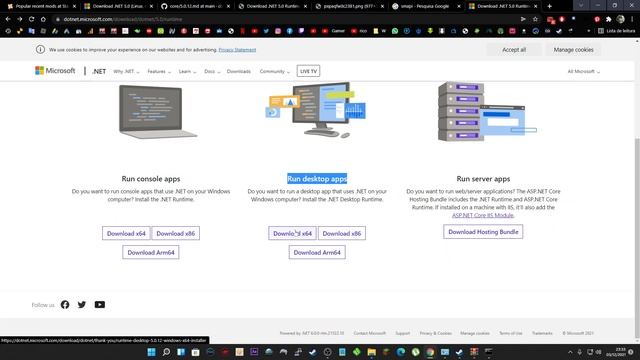Screen dimensions: 640x360
Task: Open Manage cookies footer link
Action: 475,333
